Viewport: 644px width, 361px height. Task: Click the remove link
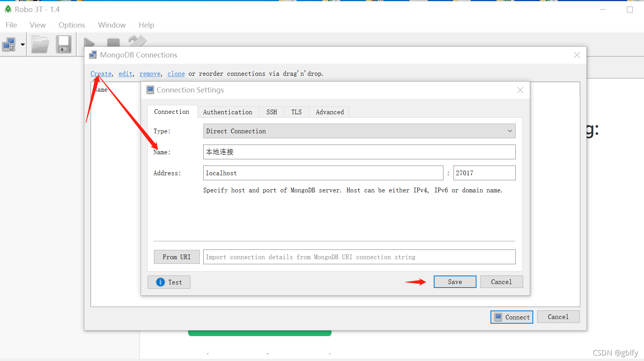(x=150, y=73)
